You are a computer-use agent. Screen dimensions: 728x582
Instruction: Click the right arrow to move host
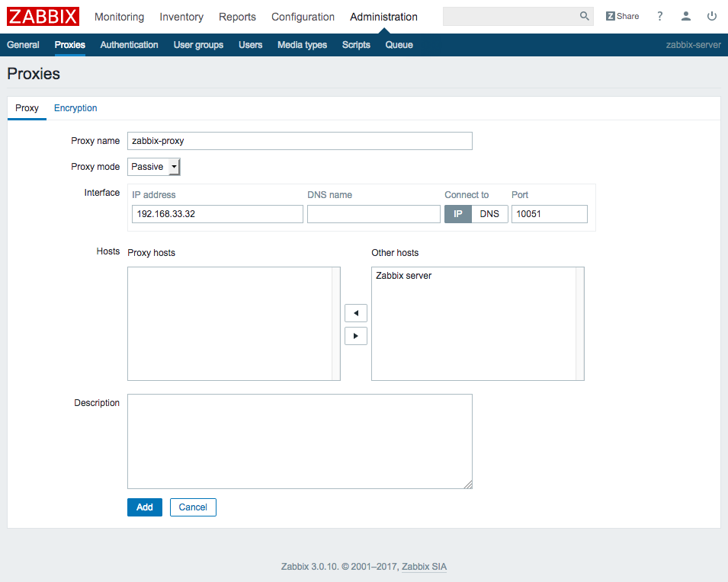(356, 336)
